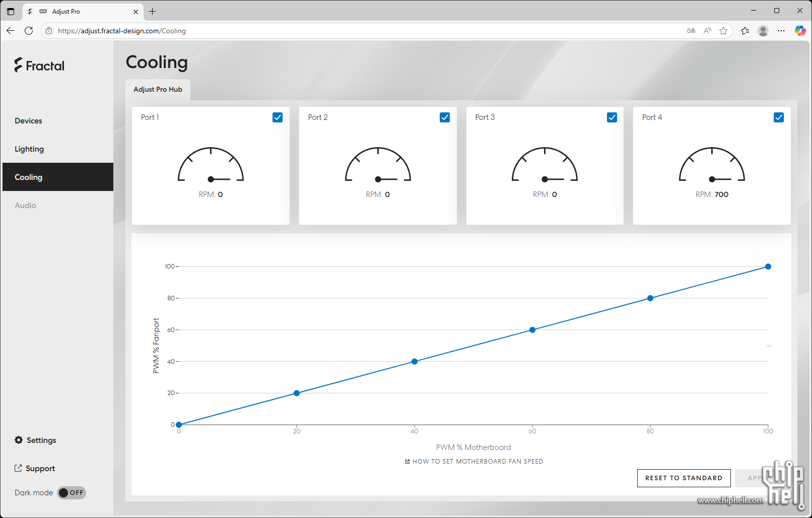Click the translate page icon
The image size is (812, 518).
[691, 31]
